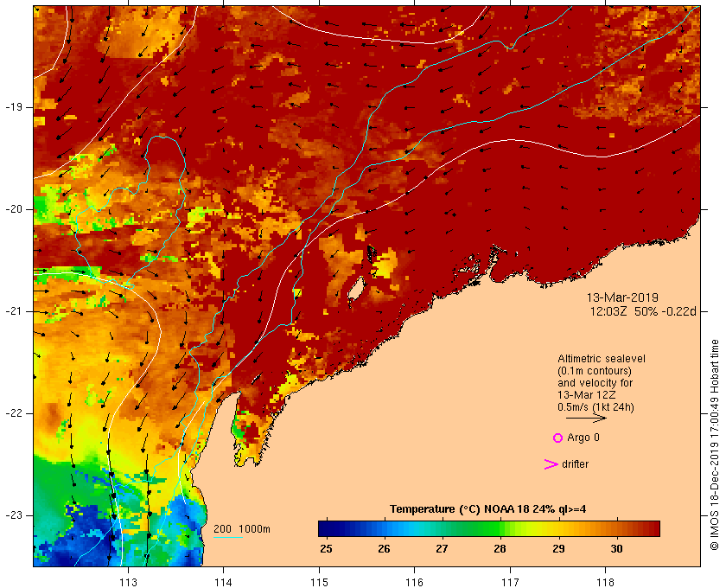Click the color bar value 27

pos(442,548)
